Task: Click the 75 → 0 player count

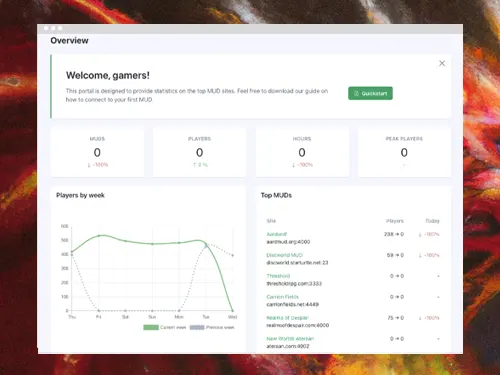Action: (395, 318)
